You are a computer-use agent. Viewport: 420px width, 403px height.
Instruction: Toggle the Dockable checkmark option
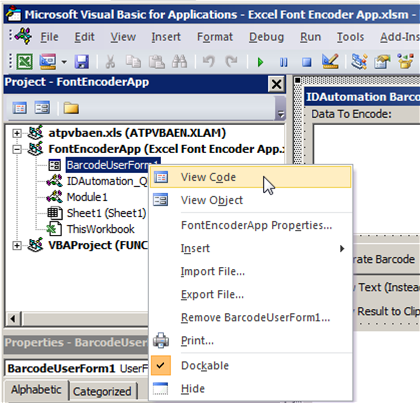pyautogui.click(x=251, y=365)
